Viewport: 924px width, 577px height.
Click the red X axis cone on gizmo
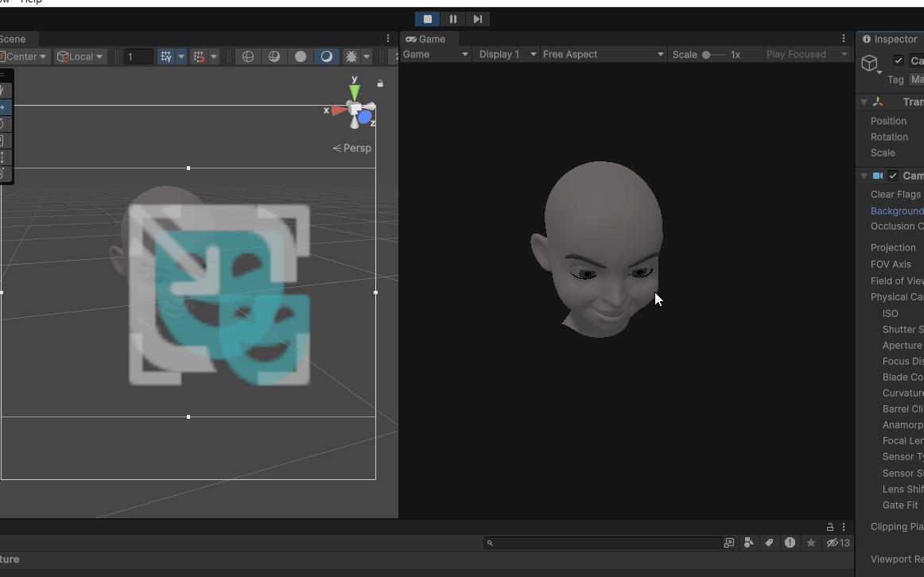tap(339, 110)
